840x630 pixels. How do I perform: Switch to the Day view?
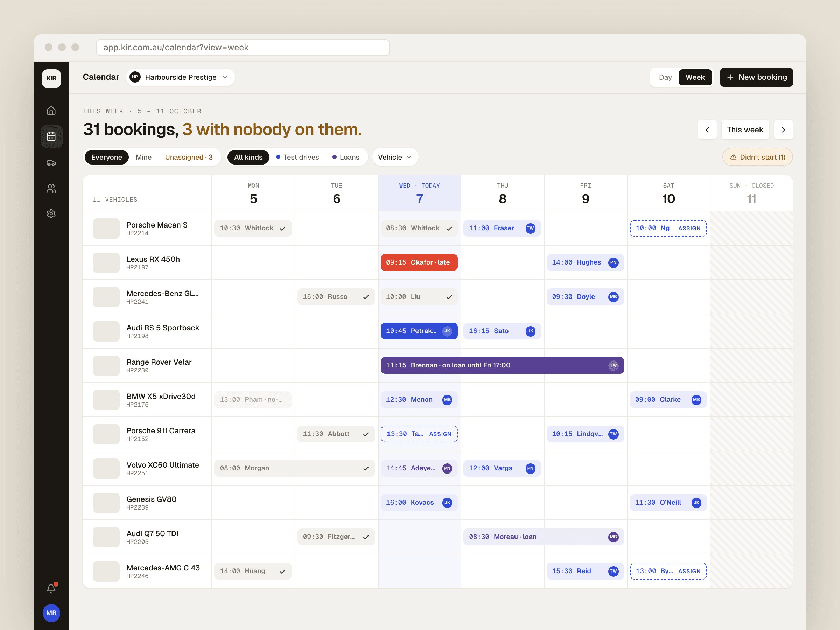tap(665, 77)
